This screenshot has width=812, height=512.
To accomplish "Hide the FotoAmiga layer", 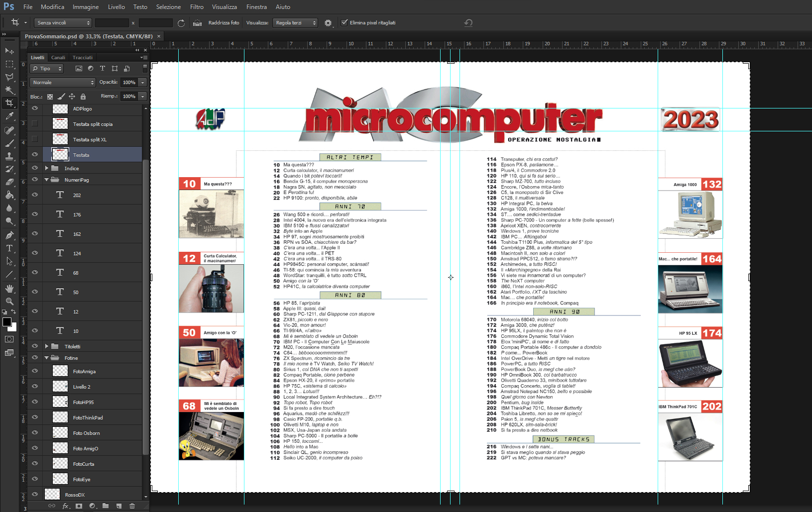I will pyautogui.click(x=35, y=371).
